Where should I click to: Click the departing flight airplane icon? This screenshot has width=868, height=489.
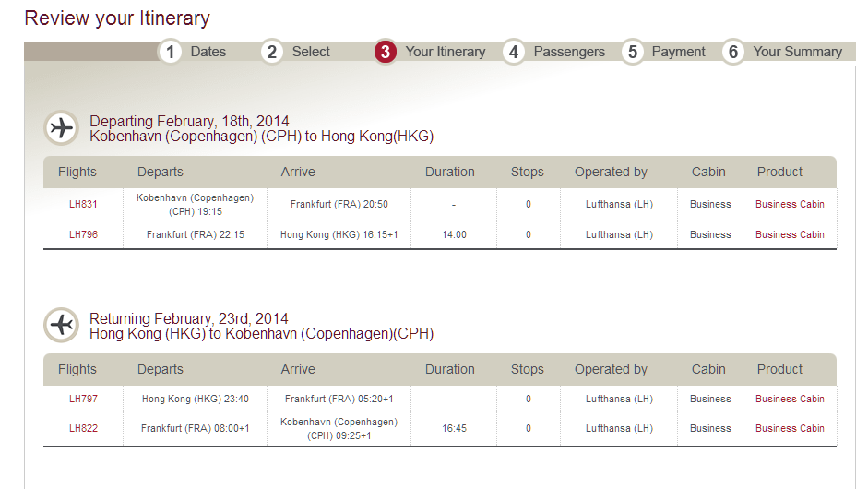coord(62,128)
